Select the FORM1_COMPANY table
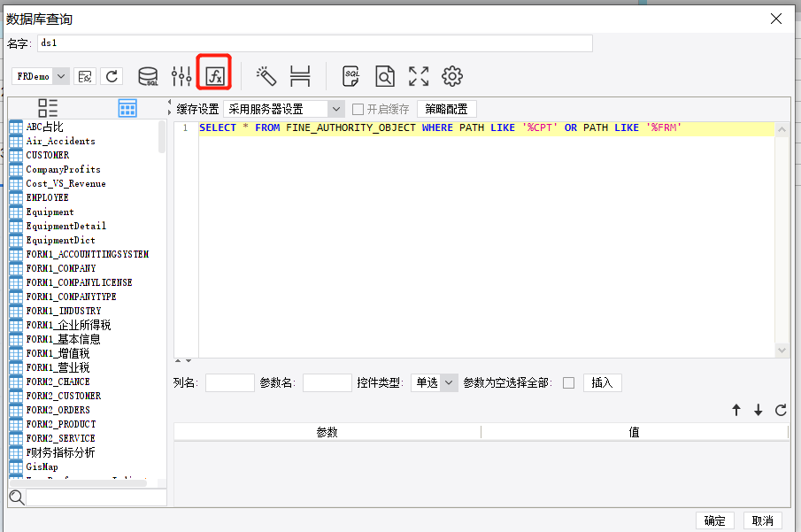The image size is (801, 532). click(61, 268)
